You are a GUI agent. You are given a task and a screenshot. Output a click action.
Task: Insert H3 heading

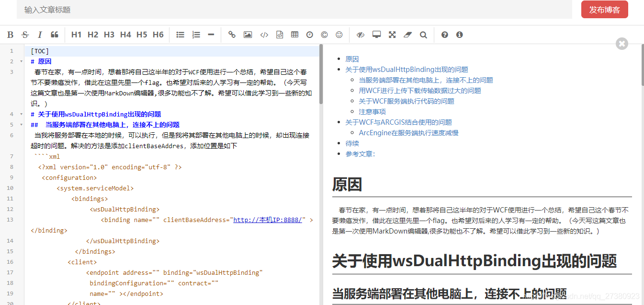coord(109,35)
